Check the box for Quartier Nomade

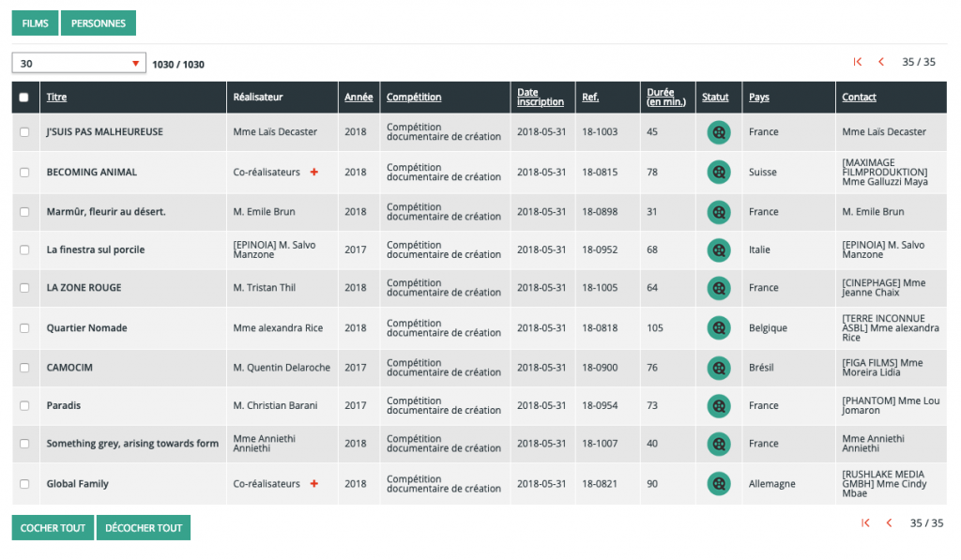click(x=24, y=328)
